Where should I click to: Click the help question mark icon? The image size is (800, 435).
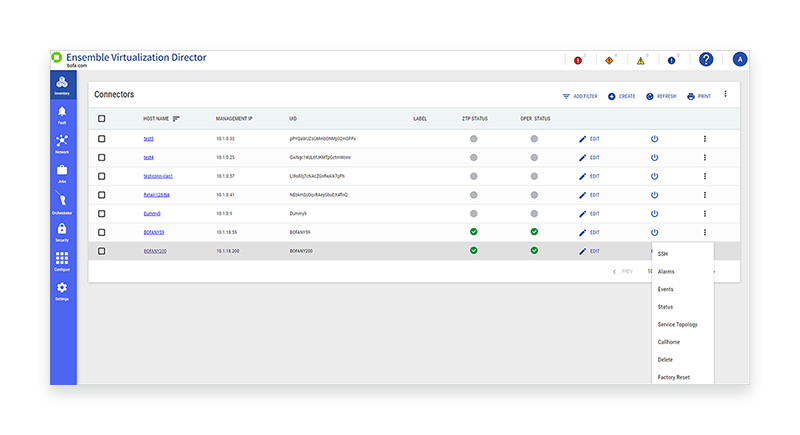pyautogui.click(x=706, y=60)
